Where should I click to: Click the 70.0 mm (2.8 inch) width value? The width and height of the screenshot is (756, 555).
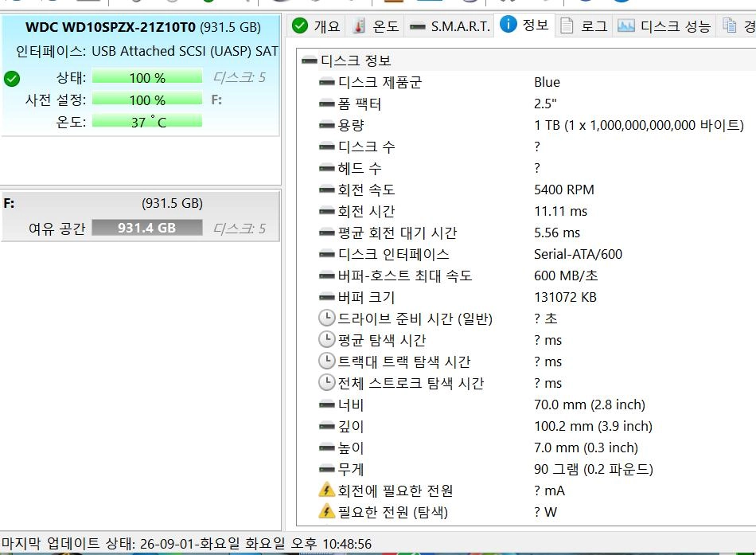(589, 405)
